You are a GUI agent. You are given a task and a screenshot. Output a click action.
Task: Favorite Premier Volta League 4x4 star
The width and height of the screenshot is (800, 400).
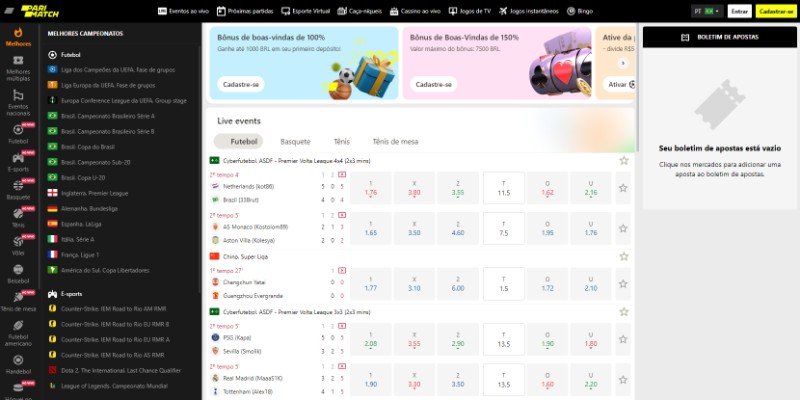[623, 160]
